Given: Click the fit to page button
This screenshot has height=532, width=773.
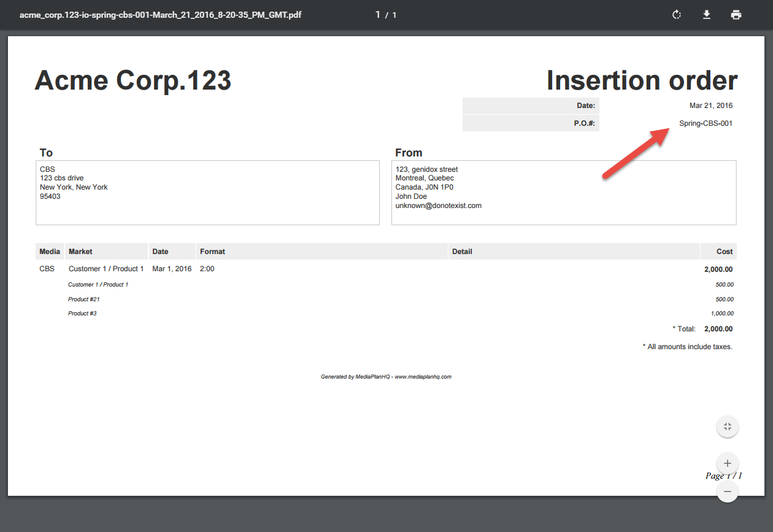Looking at the screenshot, I should point(728,427).
